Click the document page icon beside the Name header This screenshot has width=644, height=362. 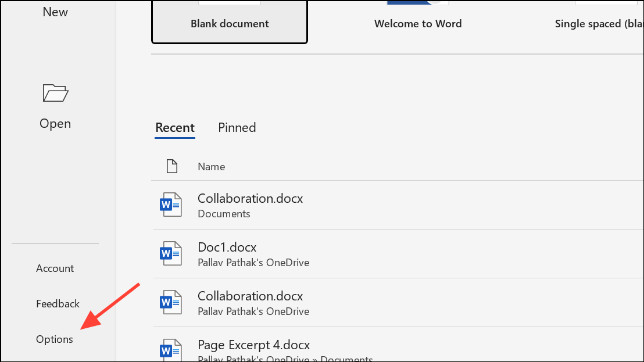tap(172, 166)
